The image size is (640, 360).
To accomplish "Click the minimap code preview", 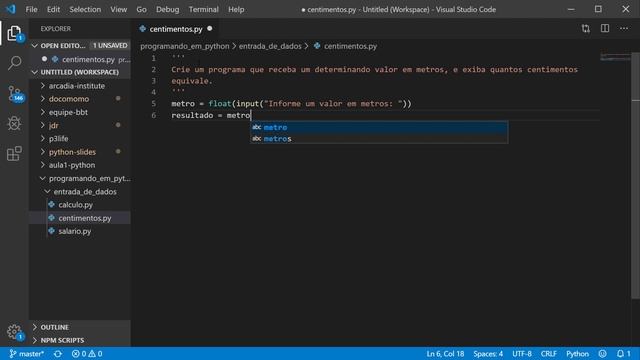I will (615, 57).
